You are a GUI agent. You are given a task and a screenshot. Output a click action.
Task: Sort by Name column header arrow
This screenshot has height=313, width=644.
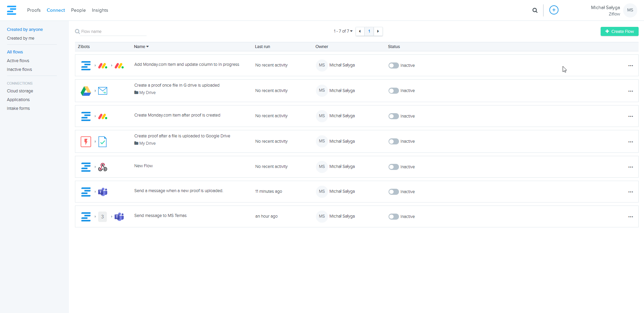pos(147,47)
